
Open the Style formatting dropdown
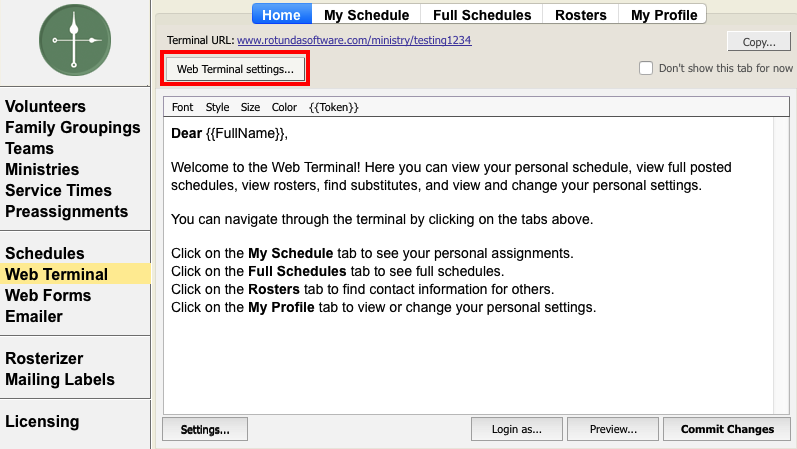tap(217, 107)
